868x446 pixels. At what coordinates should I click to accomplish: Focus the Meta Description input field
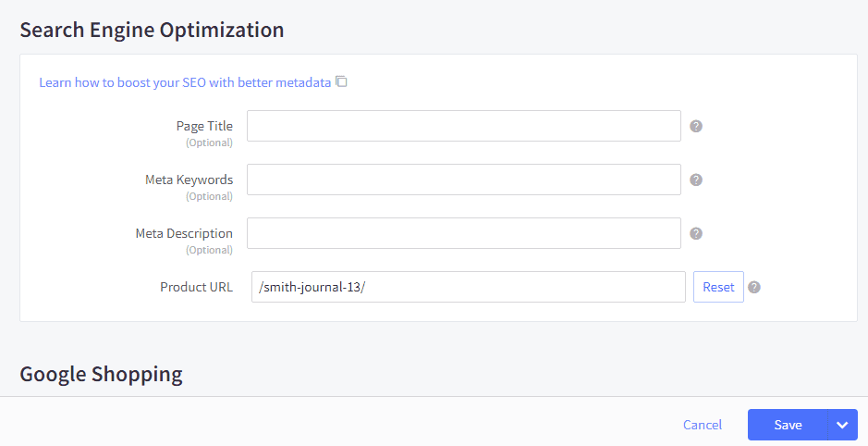(464, 233)
